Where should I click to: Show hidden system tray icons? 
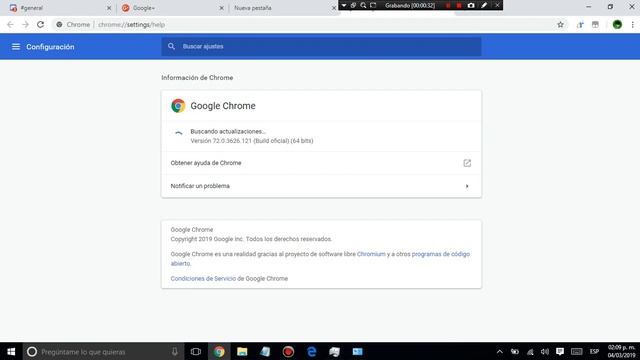500,351
